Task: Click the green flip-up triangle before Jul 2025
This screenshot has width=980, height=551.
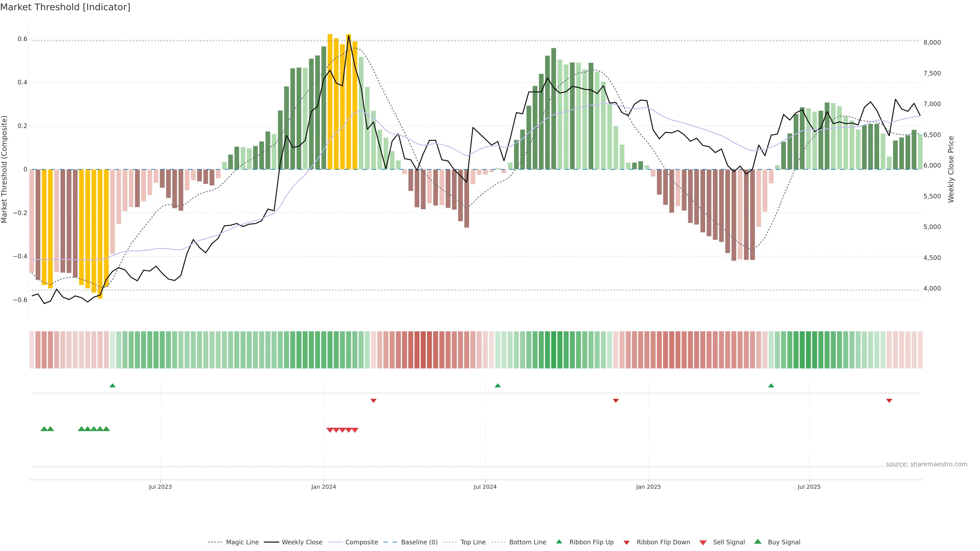Action: click(771, 386)
